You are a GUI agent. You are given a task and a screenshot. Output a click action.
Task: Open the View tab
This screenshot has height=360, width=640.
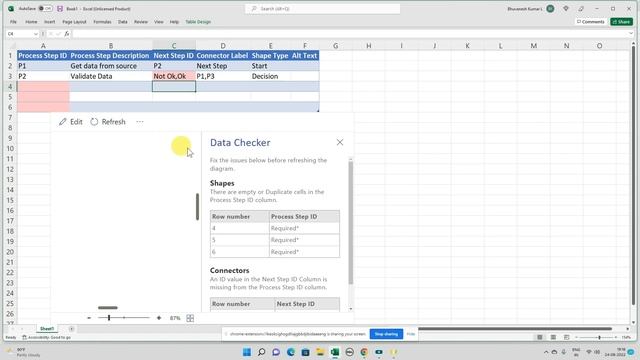pyautogui.click(x=158, y=22)
